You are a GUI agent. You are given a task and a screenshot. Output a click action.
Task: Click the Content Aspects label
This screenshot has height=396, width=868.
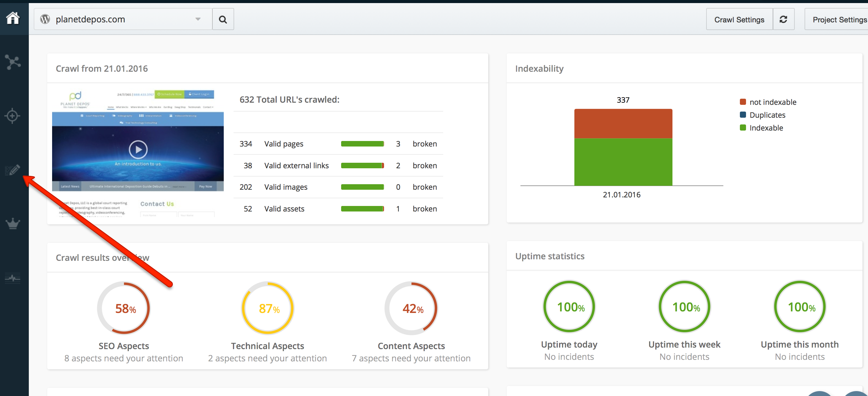[411, 346]
